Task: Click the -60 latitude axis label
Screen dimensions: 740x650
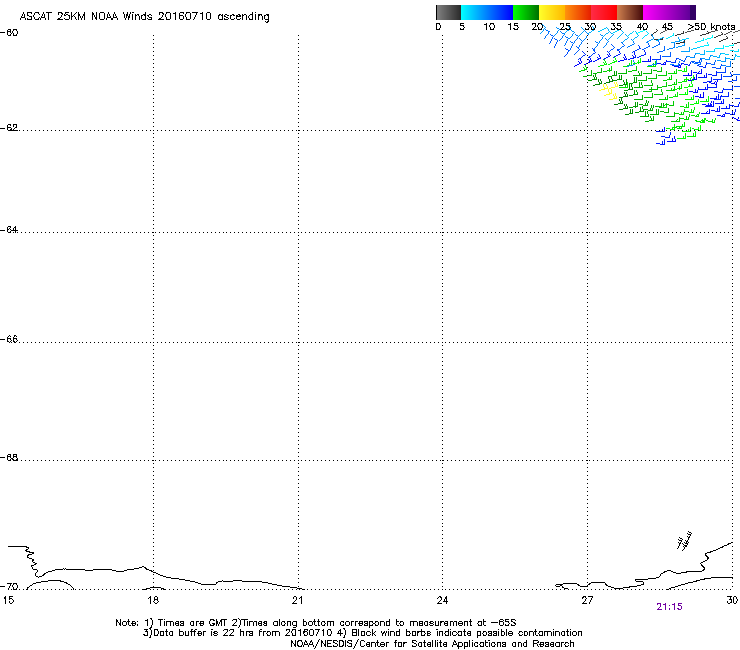Action: tap(9, 33)
